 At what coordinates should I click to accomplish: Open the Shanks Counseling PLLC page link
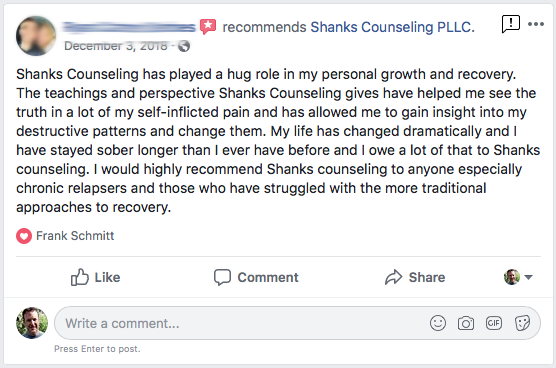pos(393,27)
